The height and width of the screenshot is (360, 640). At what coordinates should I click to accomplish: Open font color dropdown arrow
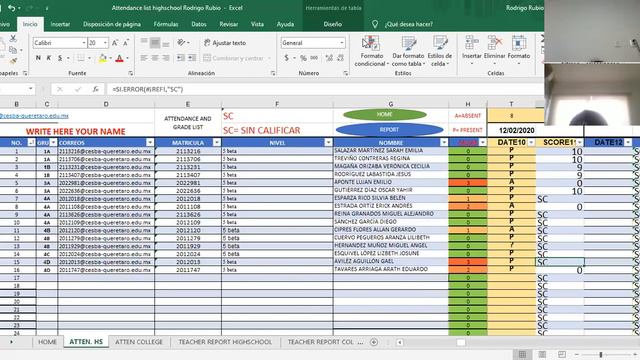coord(127,58)
